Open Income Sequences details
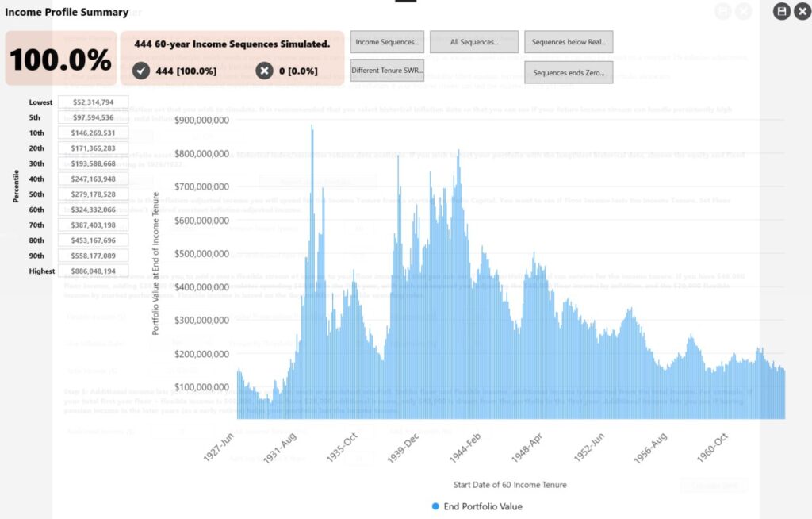Viewport: 812px width, 519px height. point(385,41)
